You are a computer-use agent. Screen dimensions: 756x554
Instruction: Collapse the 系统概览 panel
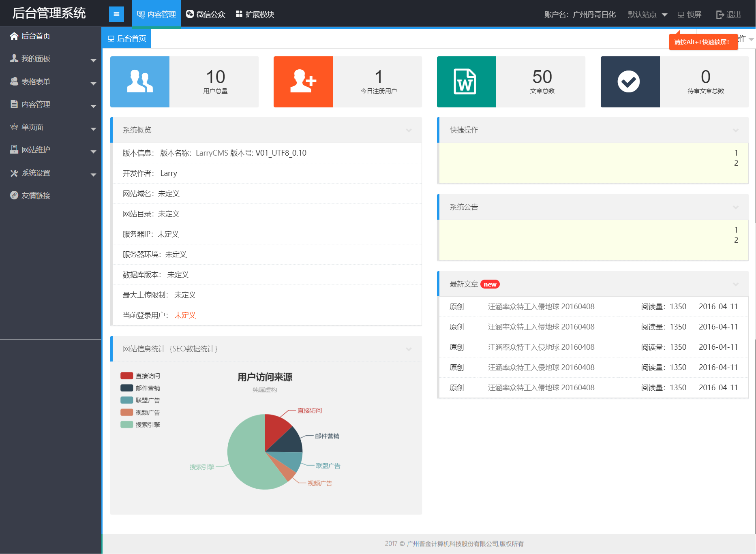409,130
